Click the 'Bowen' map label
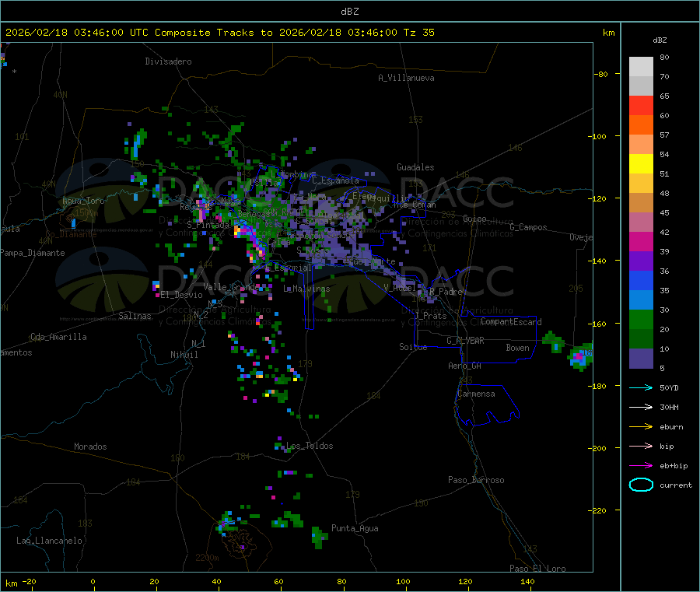The image size is (700, 592). (517, 348)
